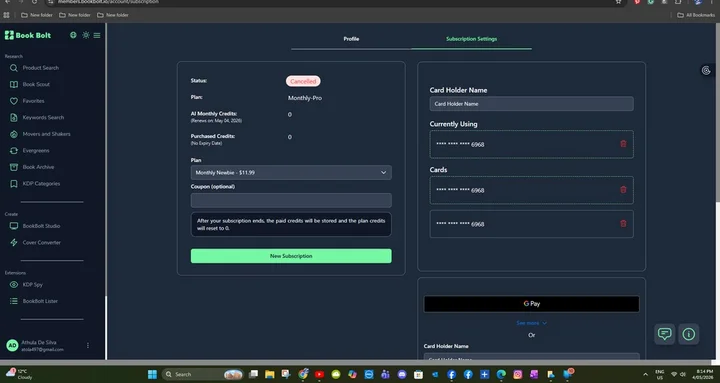Collapse sidebar with hamburger menu icon
This screenshot has width=720, height=383.
[x=97, y=35]
